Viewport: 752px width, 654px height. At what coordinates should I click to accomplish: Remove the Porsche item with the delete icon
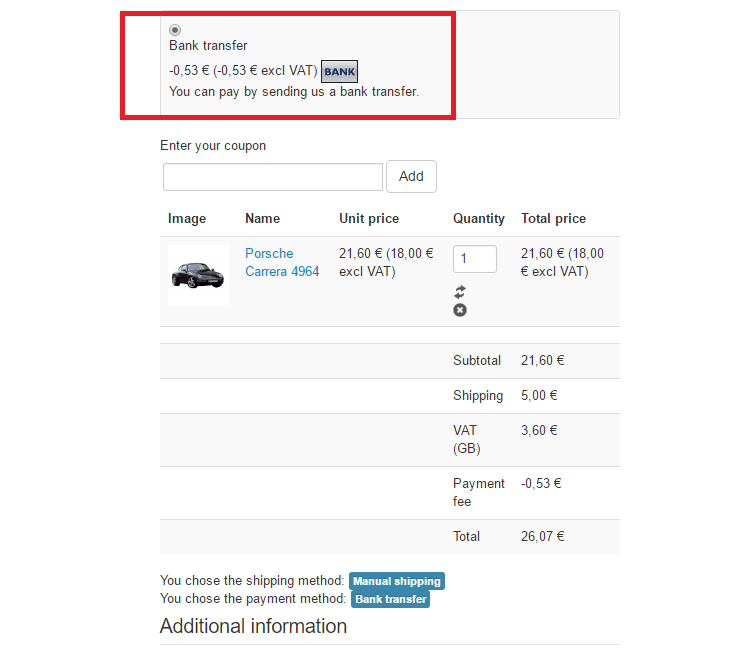(460, 310)
